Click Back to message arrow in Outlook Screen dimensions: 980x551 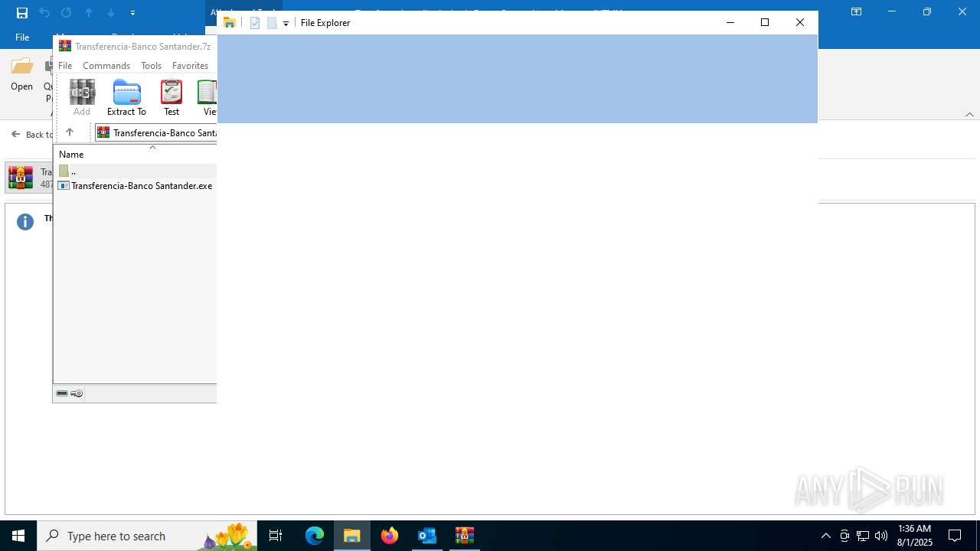[15, 134]
